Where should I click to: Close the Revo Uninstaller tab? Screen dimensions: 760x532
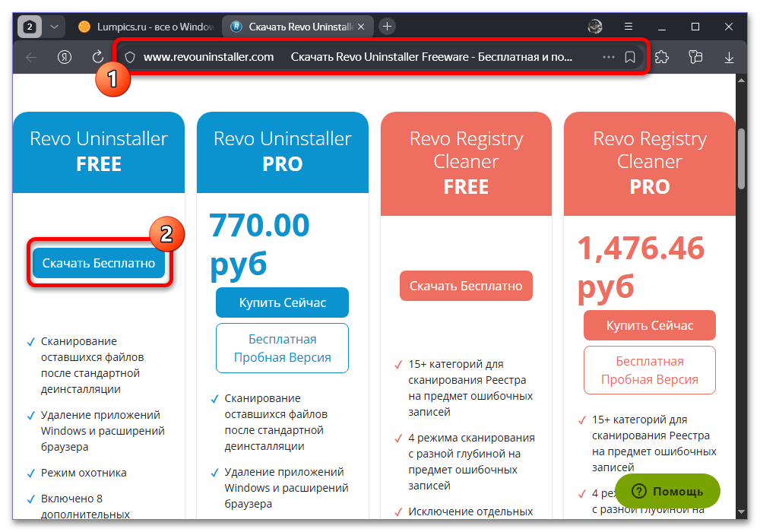tap(360, 27)
